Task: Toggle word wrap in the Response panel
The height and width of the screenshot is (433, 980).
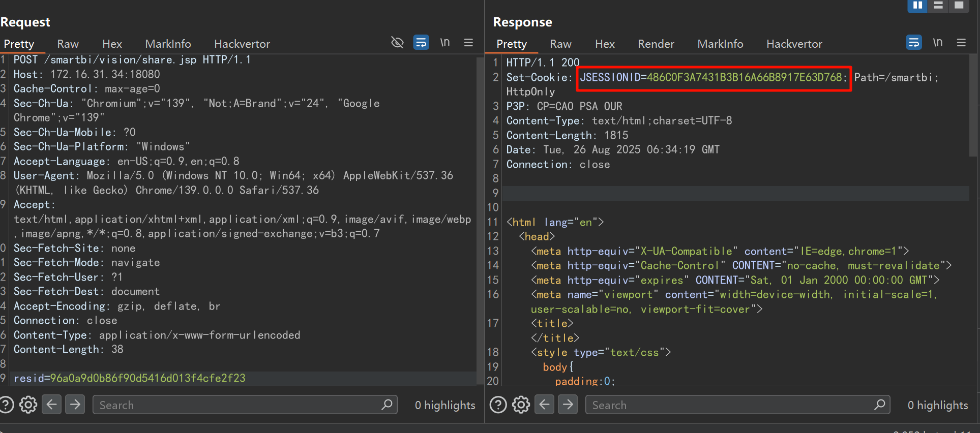Action: pos(914,43)
